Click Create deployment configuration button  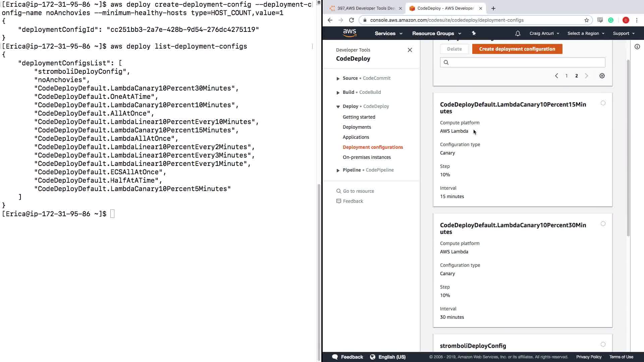517,49
